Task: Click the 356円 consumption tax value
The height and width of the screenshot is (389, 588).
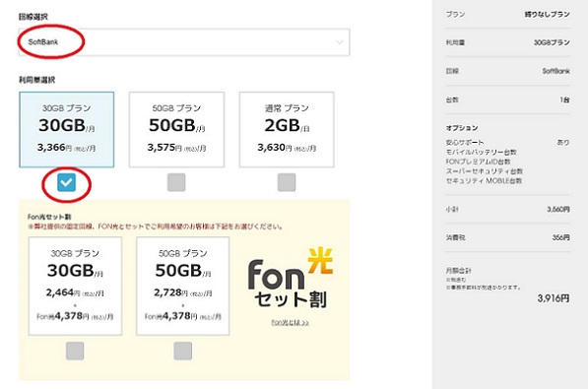Action: (561, 237)
